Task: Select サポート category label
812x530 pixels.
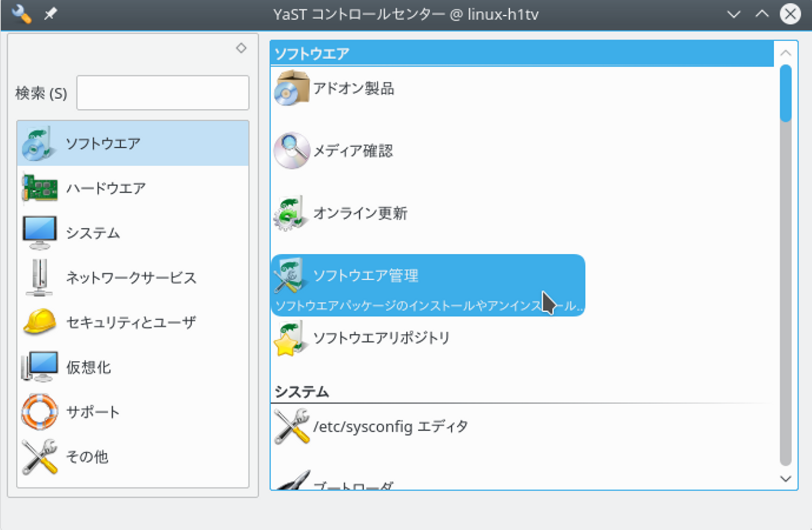Action: pyautogui.click(x=93, y=412)
